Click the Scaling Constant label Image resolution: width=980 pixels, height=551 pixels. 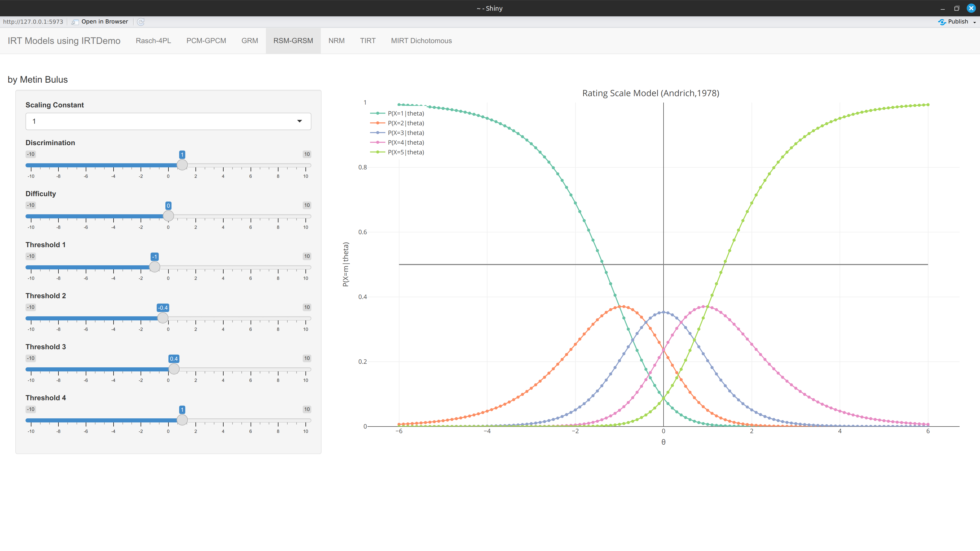(x=54, y=105)
